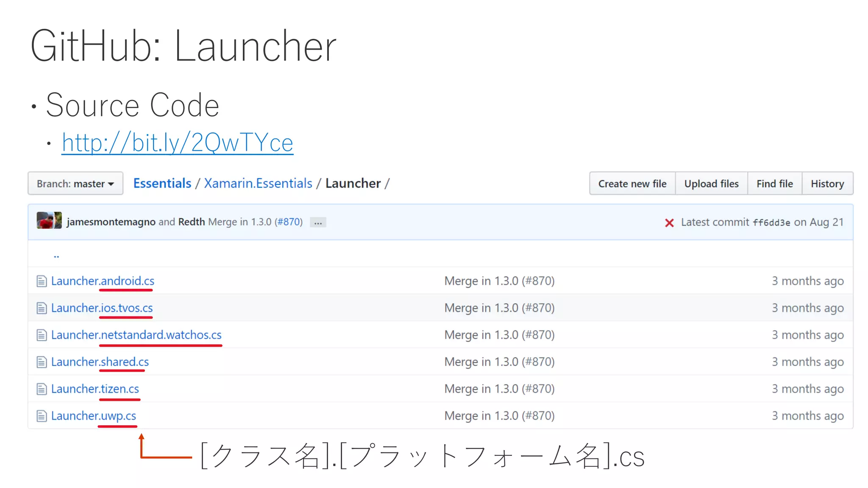The height and width of the screenshot is (488, 868).
Task: Click Find file button
Action: [x=775, y=183]
